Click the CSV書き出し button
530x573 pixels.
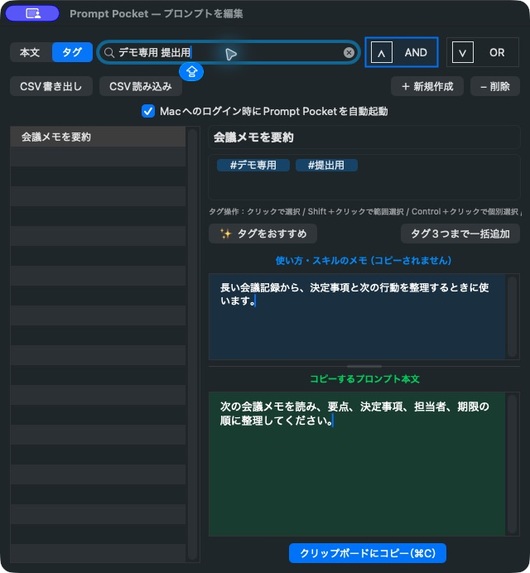pos(51,87)
